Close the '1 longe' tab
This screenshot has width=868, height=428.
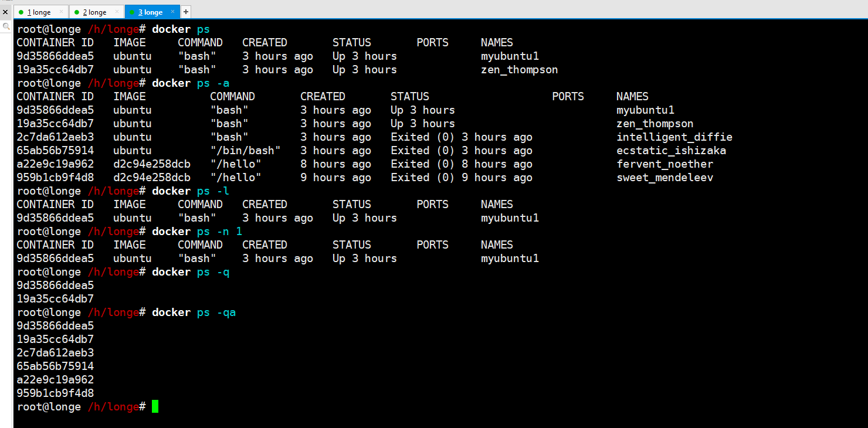(x=62, y=12)
